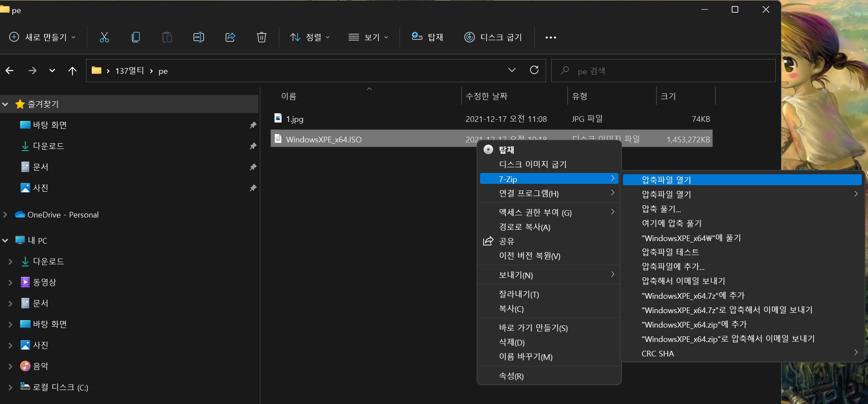Open recent locations chevron dropdown

click(x=52, y=70)
